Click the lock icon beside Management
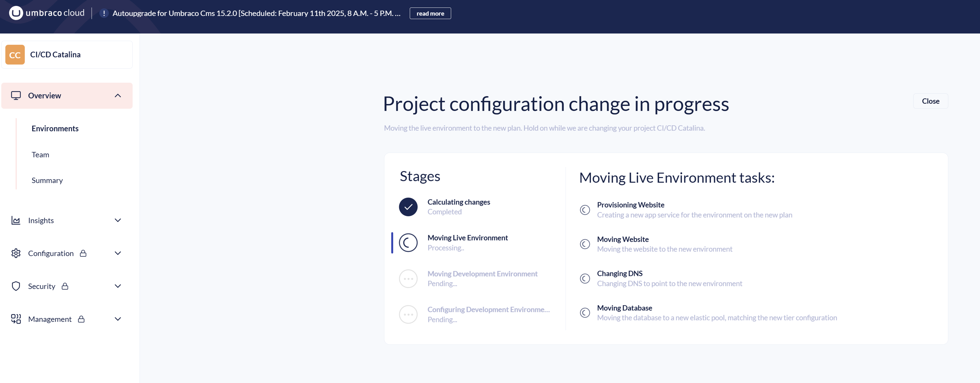This screenshot has height=383, width=980. [81, 319]
